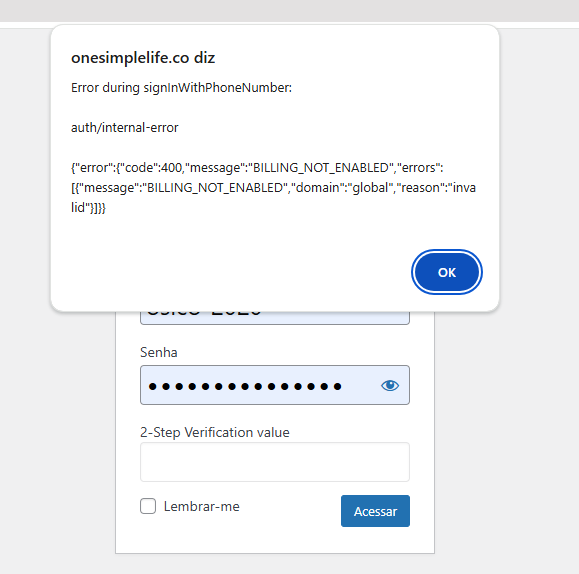This screenshot has width=579, height=574.
Task: Click the Senha field label
Action: click(x=159, y=352)
